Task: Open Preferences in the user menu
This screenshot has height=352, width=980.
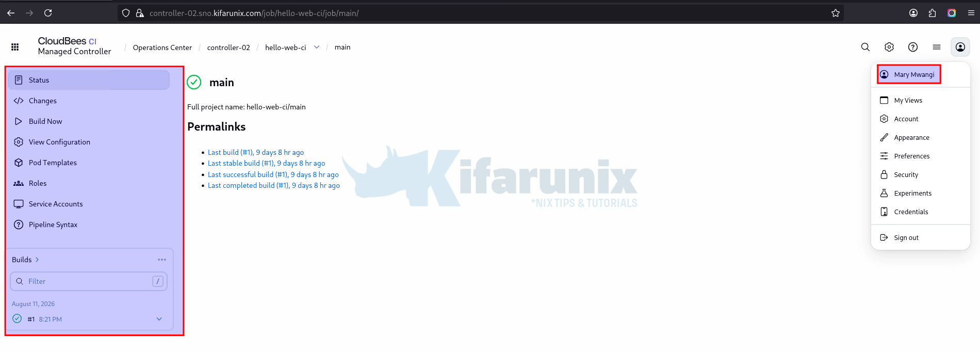Action: (x=921, y=156)
